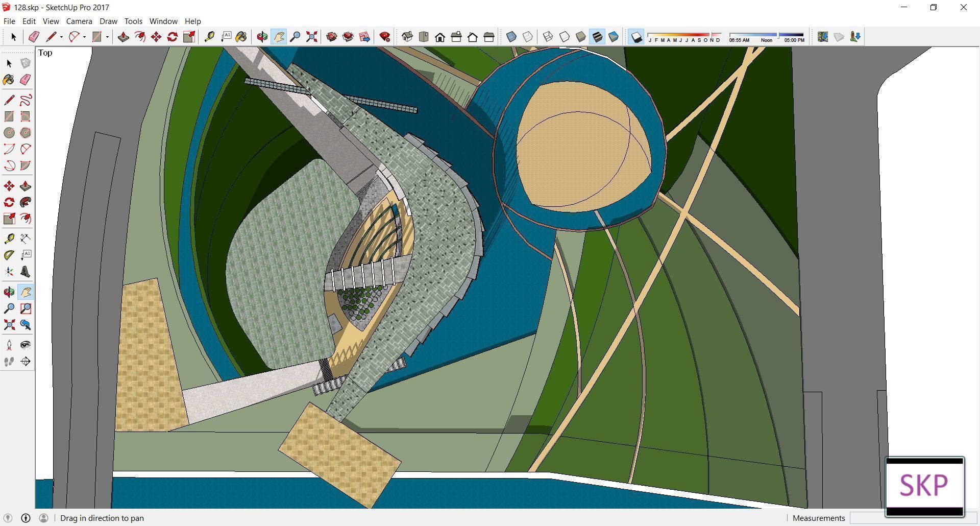Toggle Show/Hide Shadows button

[x=636, y=37]
